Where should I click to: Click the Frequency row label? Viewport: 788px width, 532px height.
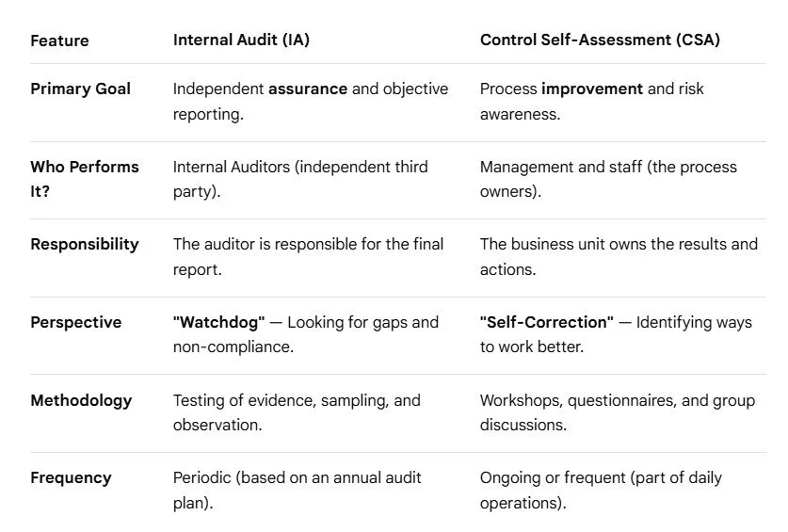tap(71, 477)
